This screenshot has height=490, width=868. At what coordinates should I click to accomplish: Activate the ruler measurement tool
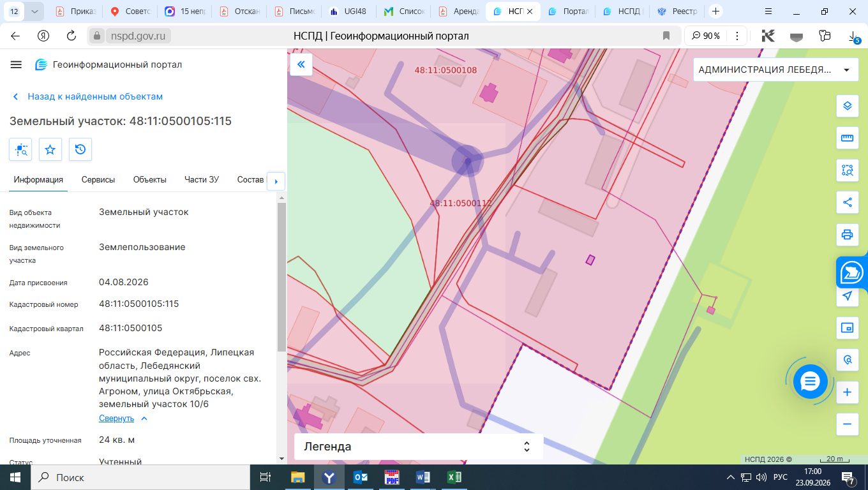point(847,138)
